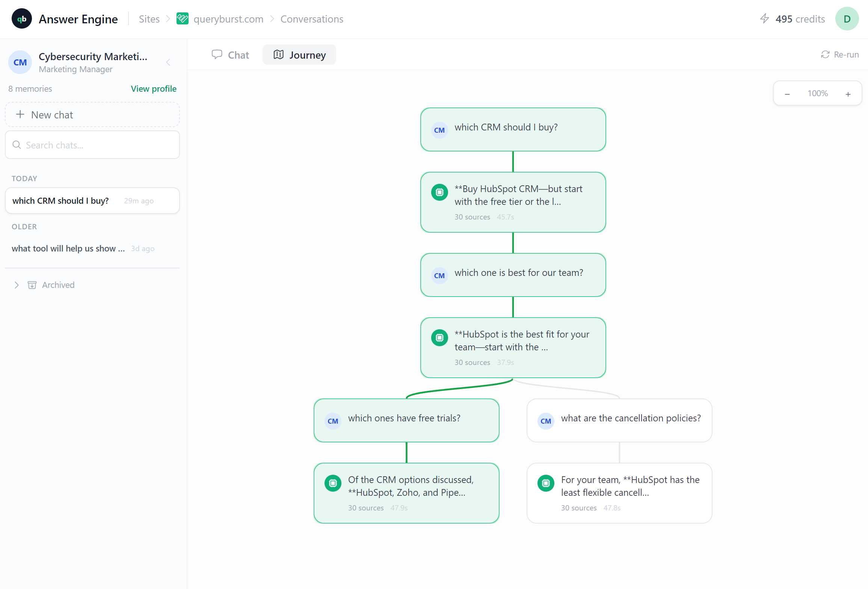Image resolution: width=868 pixels, height=589 pixels.
Task: Click the Chat speech bubble icon
Action: point(217,55)
